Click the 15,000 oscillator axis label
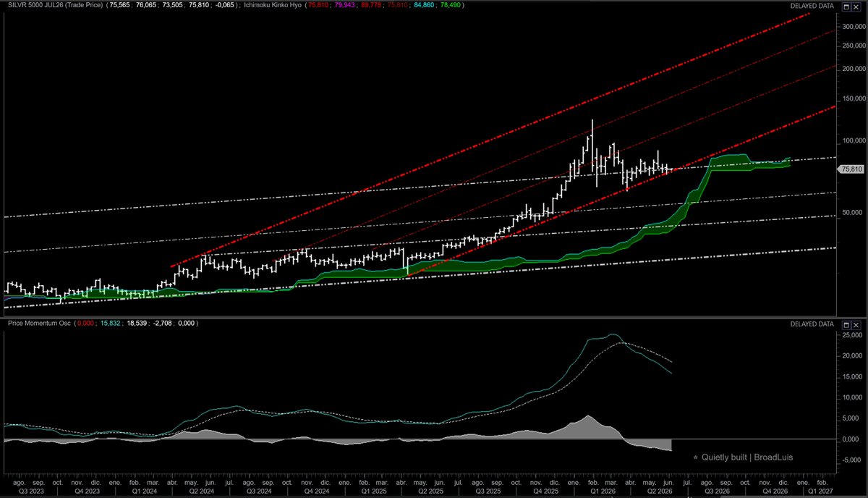 pyautogui.click(x=854, y=377)
